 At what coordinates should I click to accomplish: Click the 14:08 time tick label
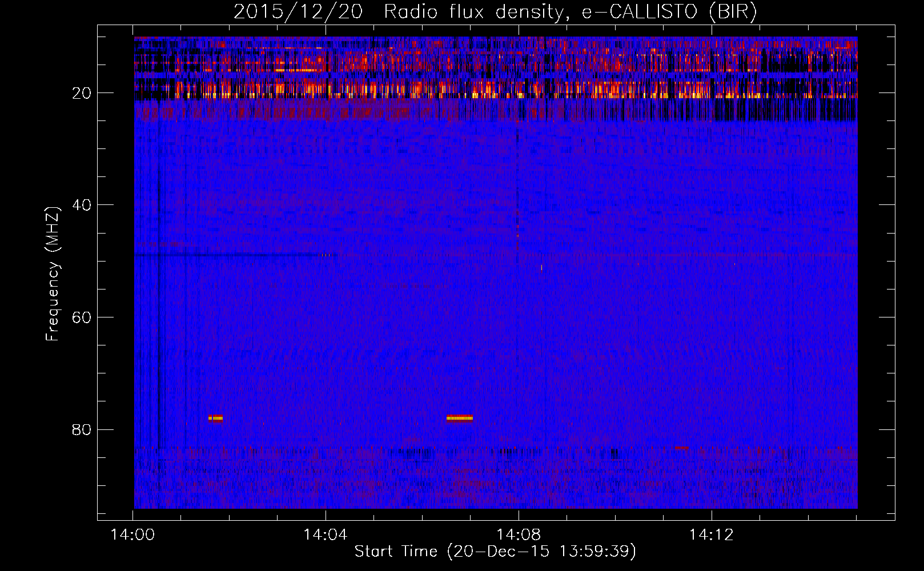coord(519,535)
